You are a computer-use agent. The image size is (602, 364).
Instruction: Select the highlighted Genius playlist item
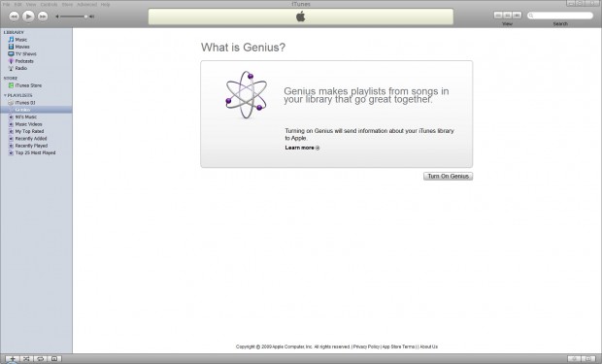[36, 110]
